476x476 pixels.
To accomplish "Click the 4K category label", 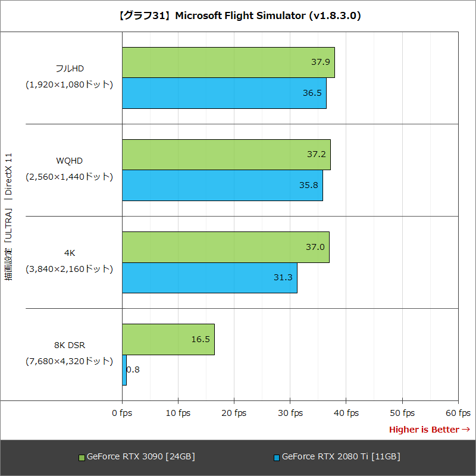I will click(x=70, y=253).
